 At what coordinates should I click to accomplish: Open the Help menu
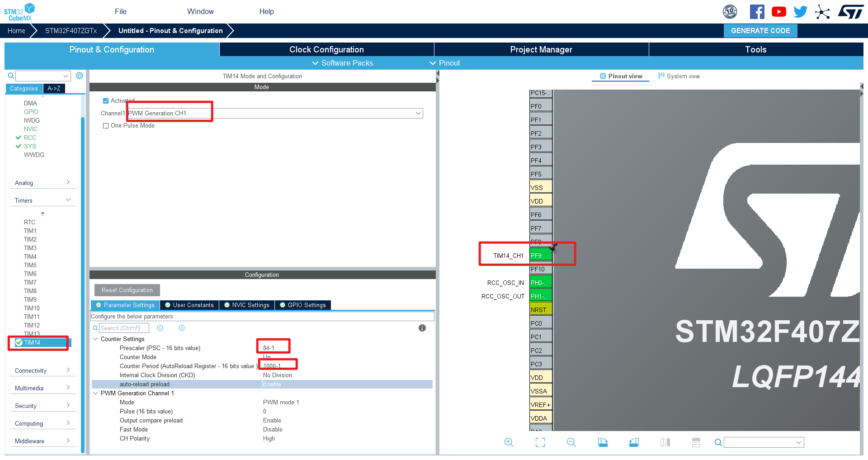click(x=266, y=11)
